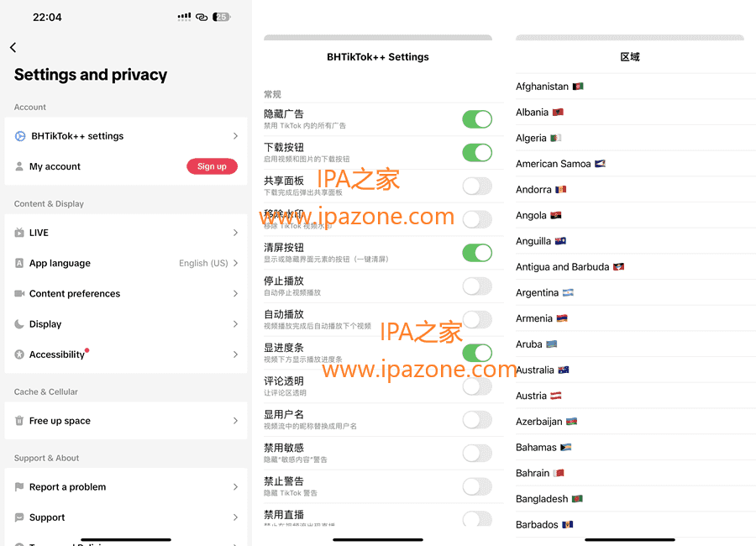Tap the Albania flag icon

(558, 113)
